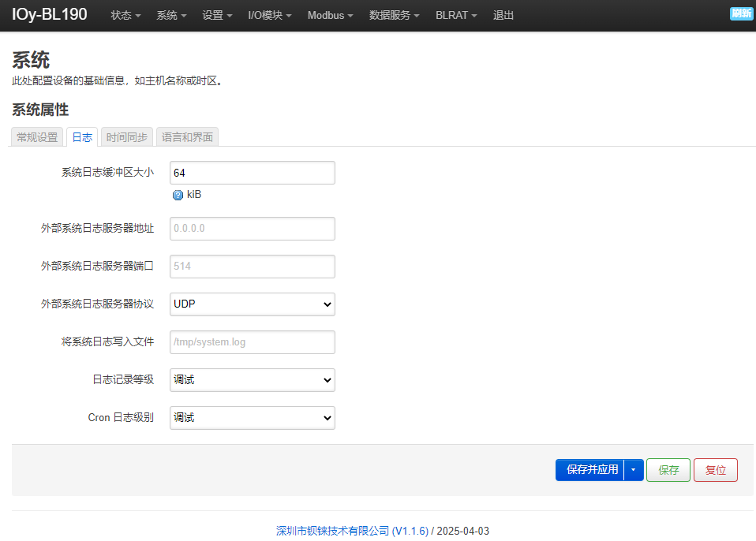
Task: Open the 日志记录等级 dropdown
Action: coord(253,380)
